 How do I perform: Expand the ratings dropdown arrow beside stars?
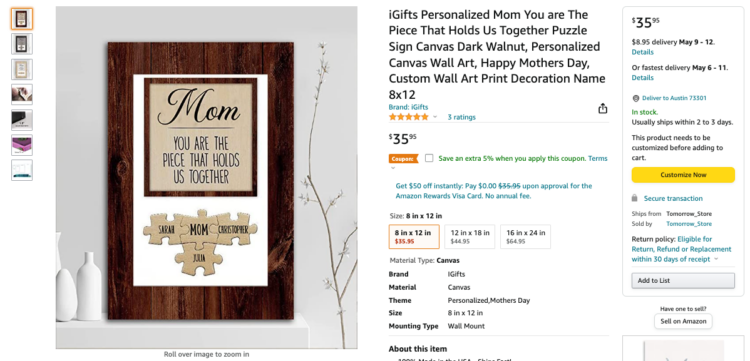click(435, 117)
